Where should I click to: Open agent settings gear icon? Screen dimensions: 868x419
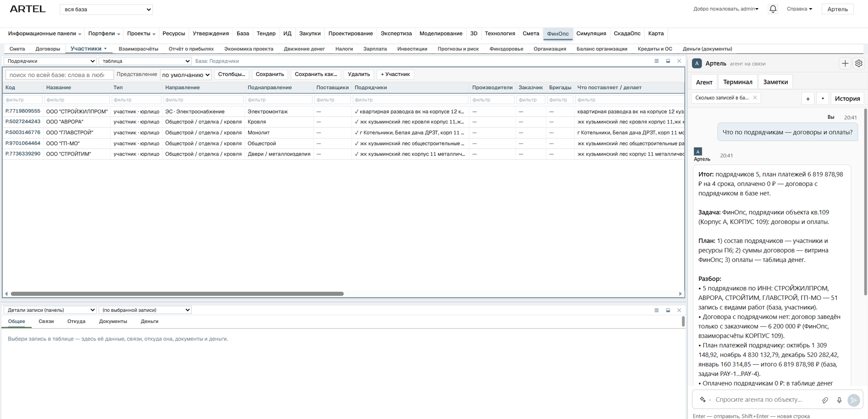coord(859,63)
